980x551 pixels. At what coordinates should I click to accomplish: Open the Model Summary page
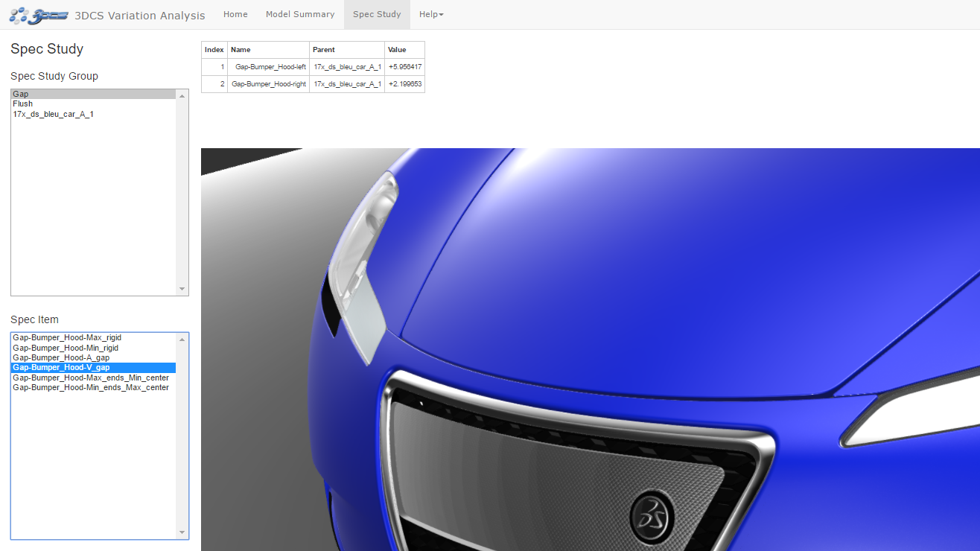[300, 14]
